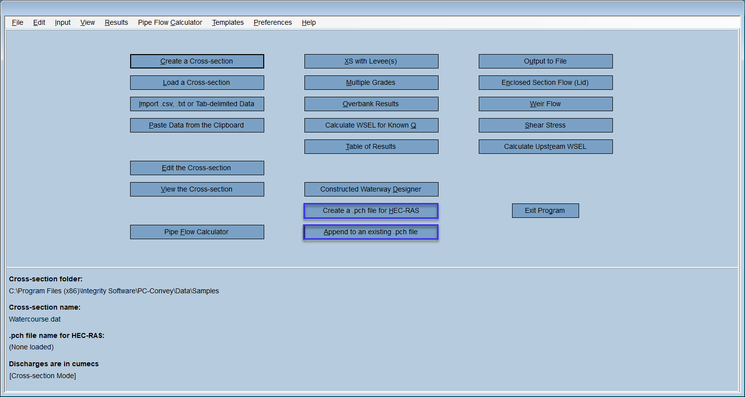Screen dimensions: 745x397
Task: Open the Pipe Flow Calculator menu
Action: point(170,22)
